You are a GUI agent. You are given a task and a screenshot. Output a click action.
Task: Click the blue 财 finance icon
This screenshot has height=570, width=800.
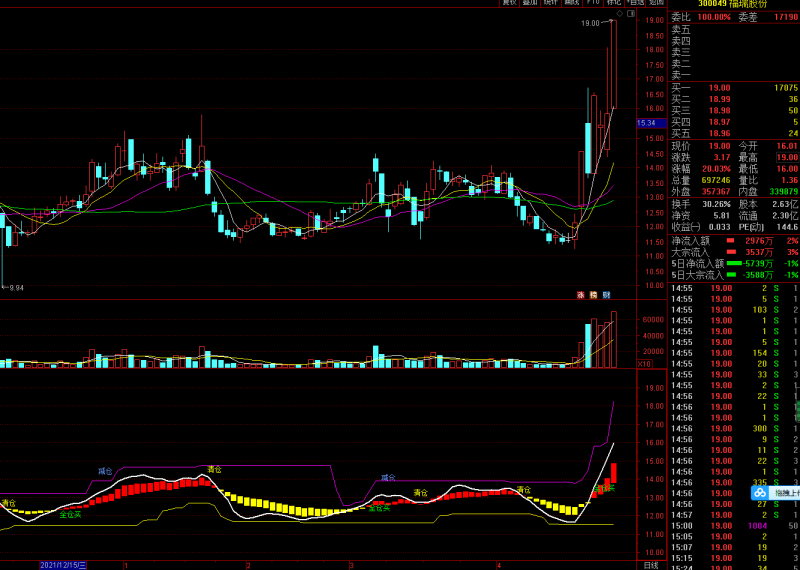point(605,295)
